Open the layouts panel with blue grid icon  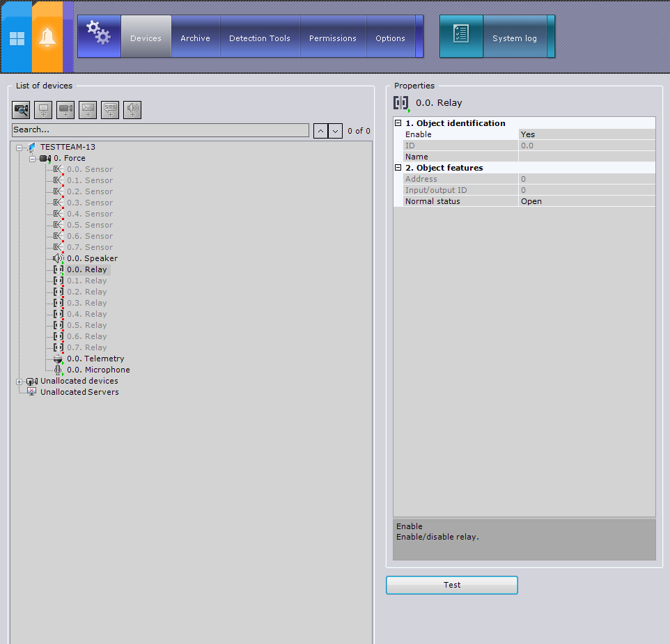coord(17,38)
